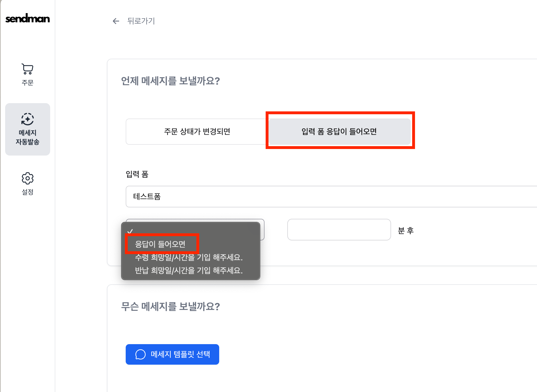Open the 설정 menu label

point(28,192)
